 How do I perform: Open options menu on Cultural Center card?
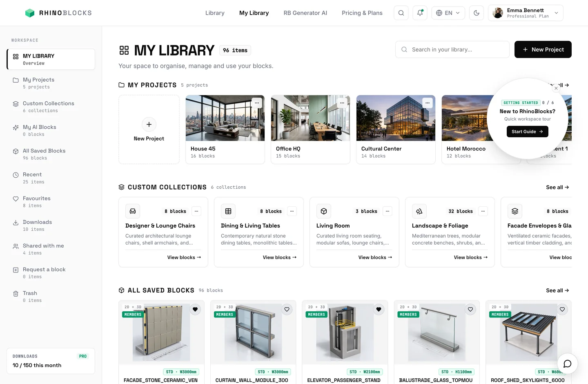tap(427, 103)
